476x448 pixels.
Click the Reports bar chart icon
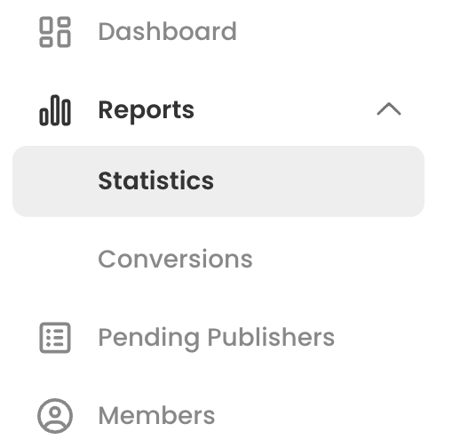coord(55,110)
